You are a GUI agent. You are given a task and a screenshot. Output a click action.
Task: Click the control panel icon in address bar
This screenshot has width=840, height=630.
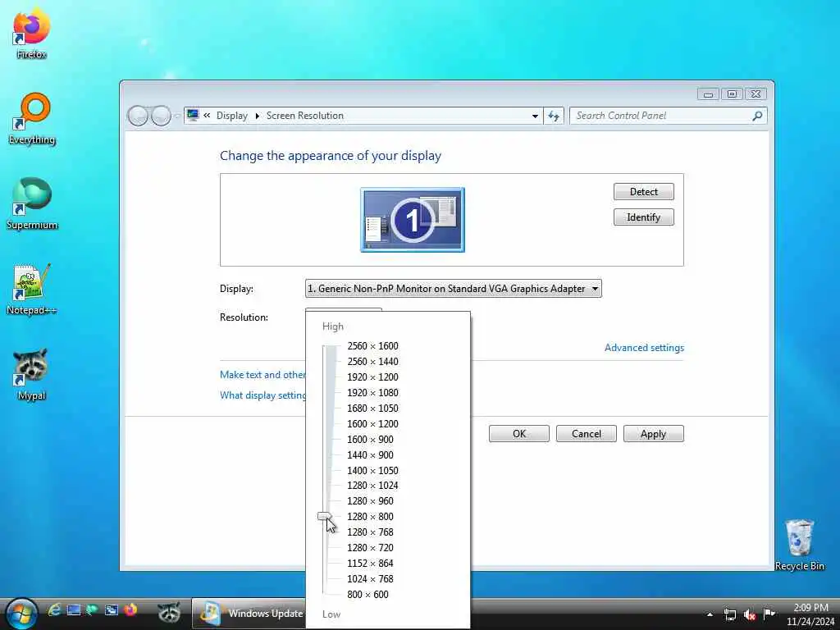(193, 115)
